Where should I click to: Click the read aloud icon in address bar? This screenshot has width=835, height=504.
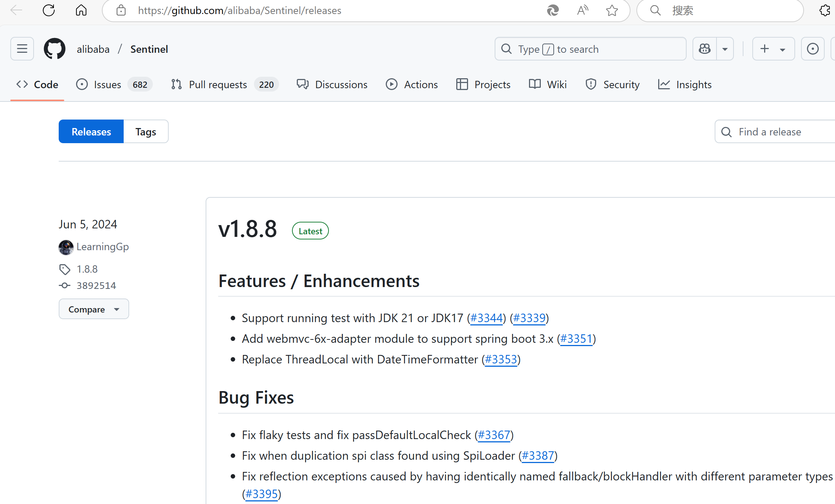coord(583,10)
